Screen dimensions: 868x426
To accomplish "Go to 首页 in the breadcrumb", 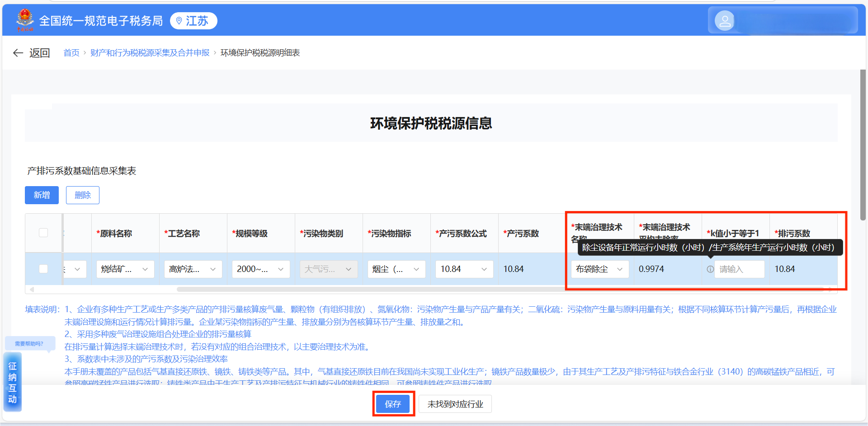I will point(71,53).
